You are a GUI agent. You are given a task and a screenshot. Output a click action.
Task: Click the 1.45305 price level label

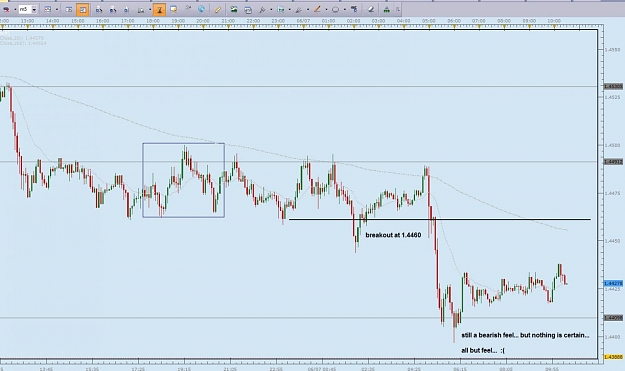click(613, 86)
